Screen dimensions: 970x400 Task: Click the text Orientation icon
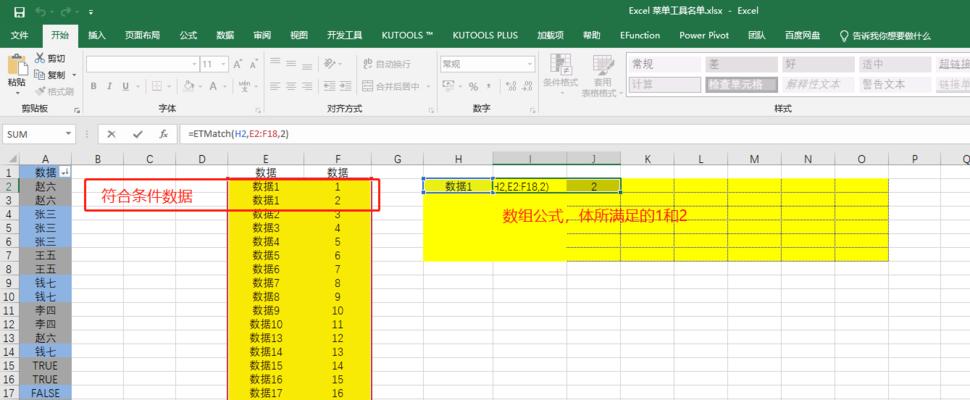tap(329, 64)
